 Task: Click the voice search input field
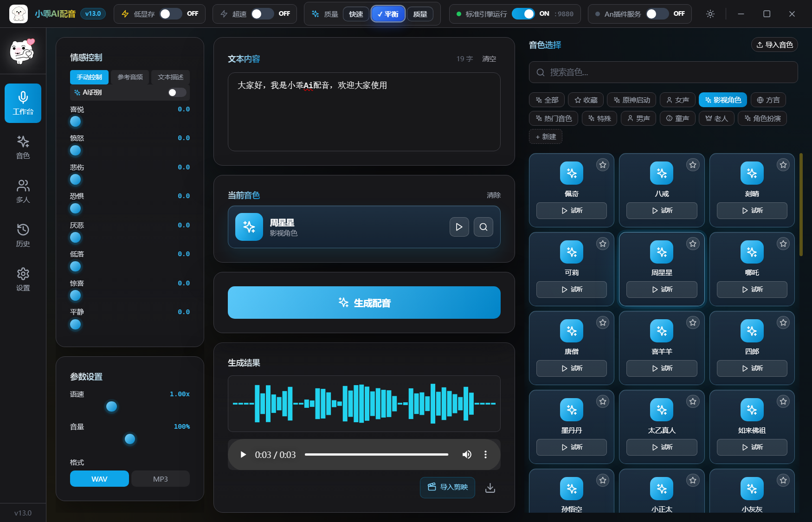pos(664,72)
